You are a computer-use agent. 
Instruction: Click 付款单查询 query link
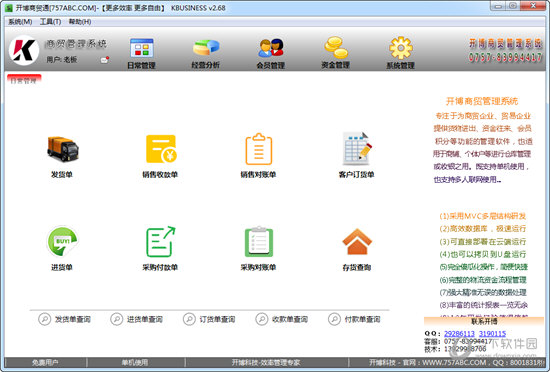coord(363,319)
